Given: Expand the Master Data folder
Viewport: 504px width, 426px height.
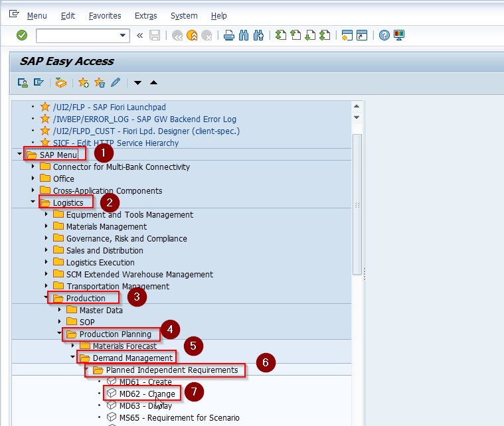Looking at the screenshot, I should click(x=60, y=310).
